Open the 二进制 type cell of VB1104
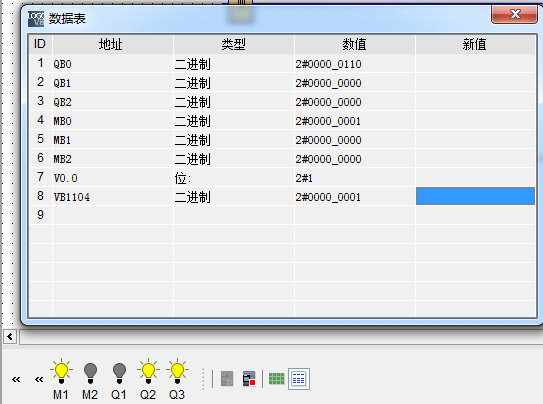This screenshot has width=543, height=404. click(x=234, y=197)
